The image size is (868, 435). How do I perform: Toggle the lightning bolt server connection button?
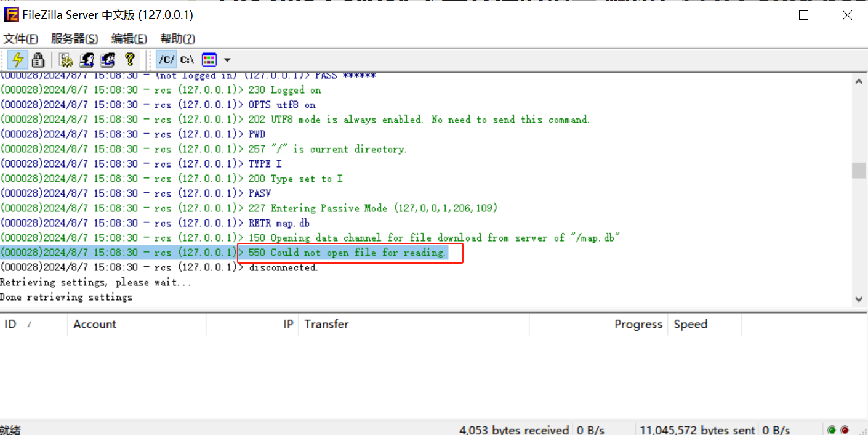point(18,60)
